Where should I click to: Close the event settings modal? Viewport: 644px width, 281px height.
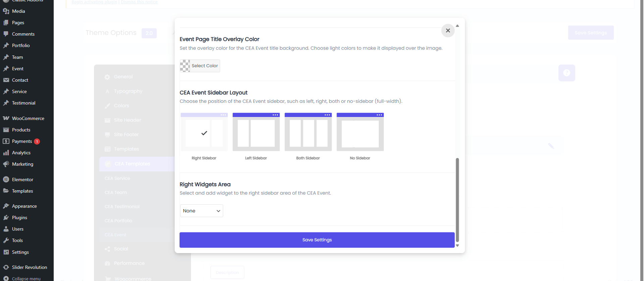point(448,31)
